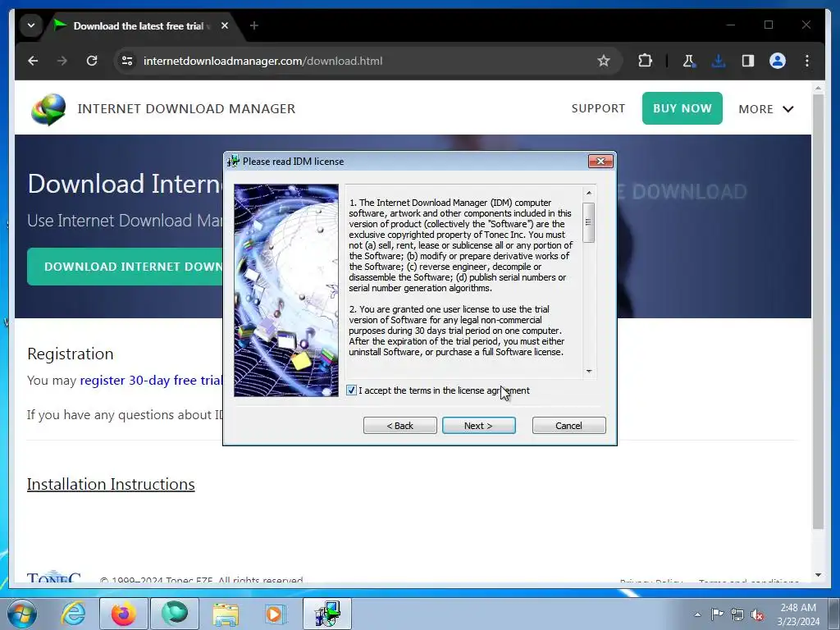Open the site information icon in address bar
The image size is (840, 630).
pyautogui.click(x=127, y=61)
